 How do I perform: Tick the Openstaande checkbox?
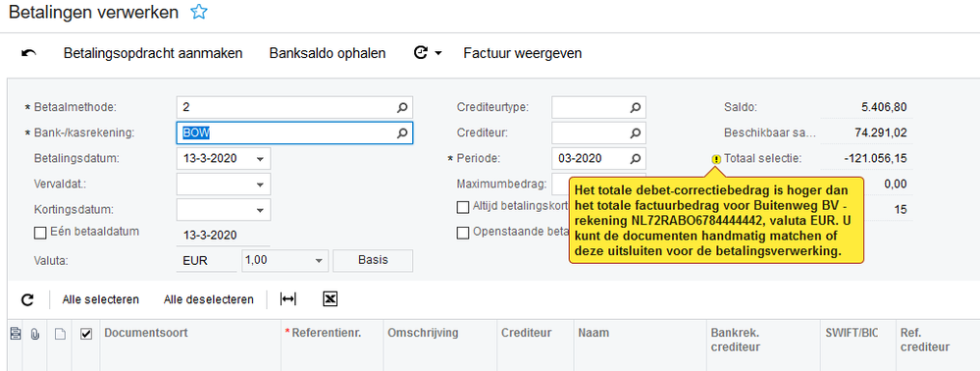463,233
